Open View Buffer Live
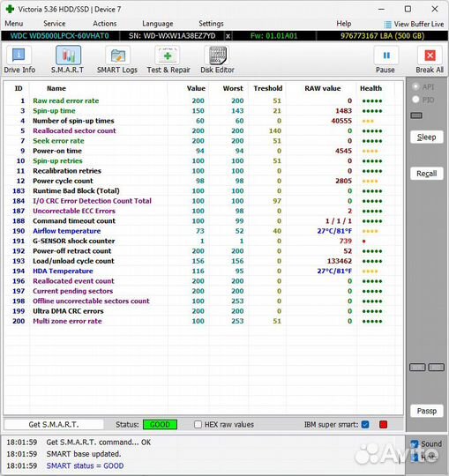The height and width of the screenshot is (476, 449). click(x=414, y=25)
